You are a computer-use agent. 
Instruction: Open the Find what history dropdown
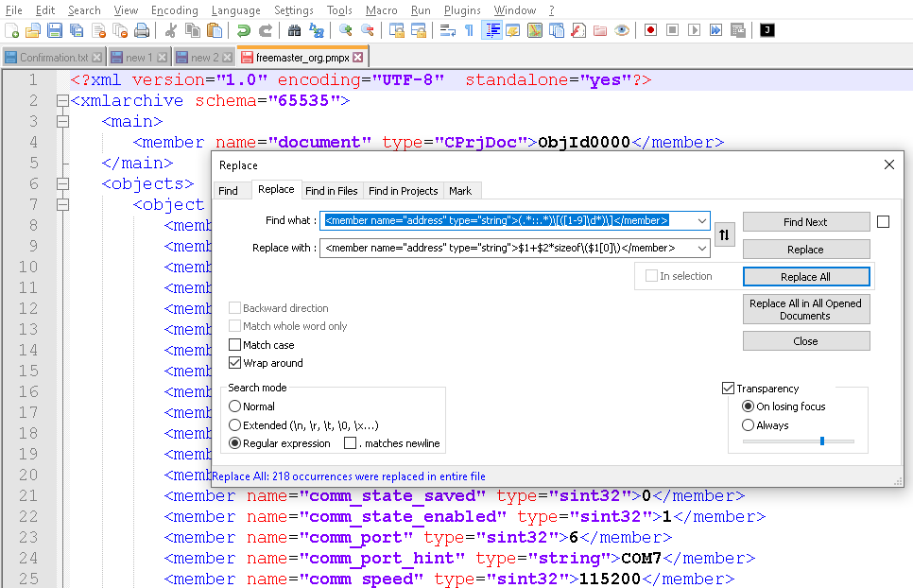700,221
